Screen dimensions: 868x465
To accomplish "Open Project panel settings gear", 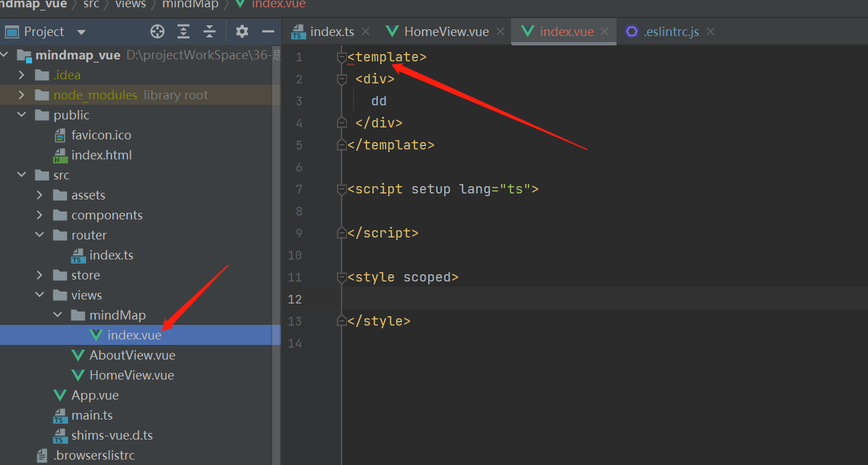I will click(242, 31).
